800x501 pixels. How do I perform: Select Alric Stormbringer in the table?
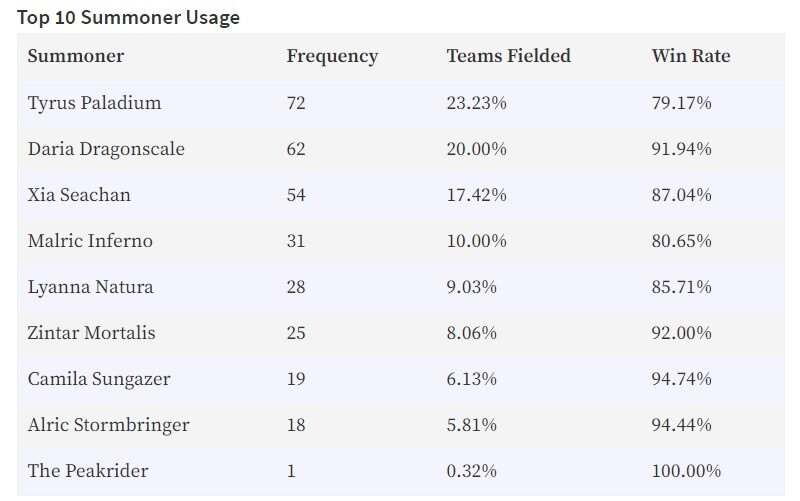(109, 425)
